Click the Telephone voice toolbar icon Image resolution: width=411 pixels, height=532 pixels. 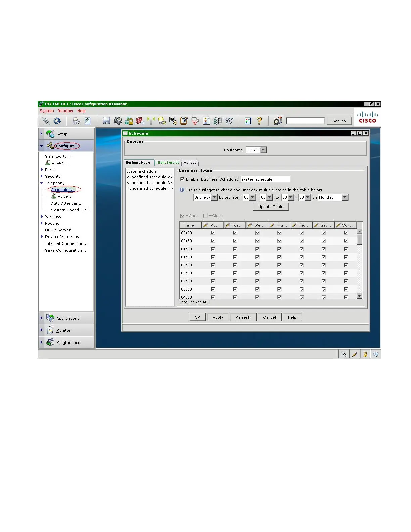point(118,121)
